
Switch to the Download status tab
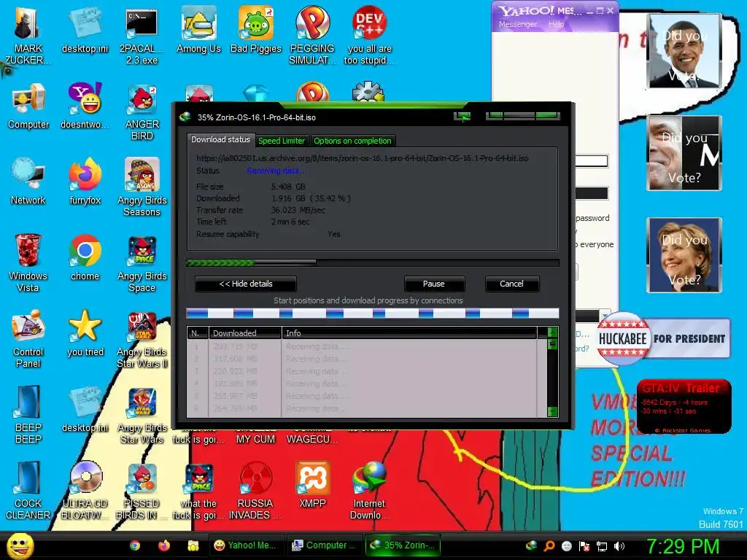pos(220,139)
